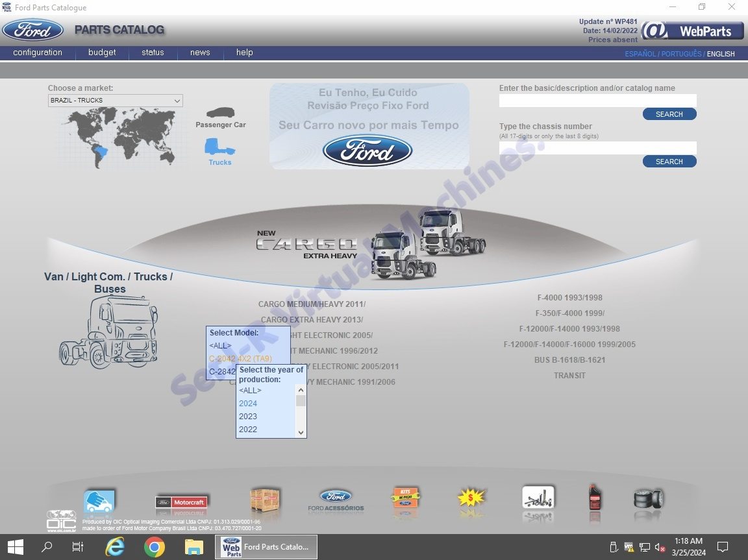Click SEARCH button for description search
The width and height of the screenshot is (748, 560).
(669, 114)
